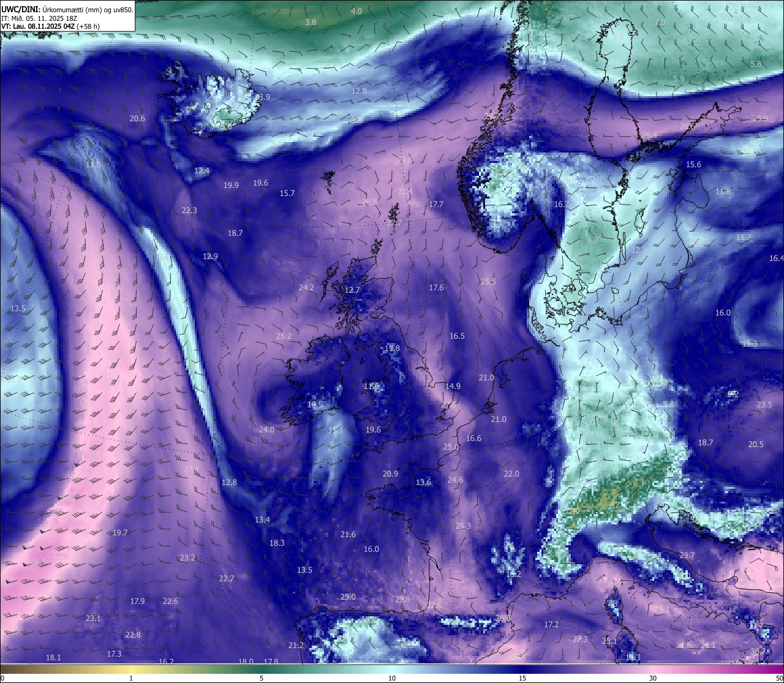Click the colour scale label 50
Viewport: 784px width, 683px height.
pyautogui.click(x=779, y=678)
